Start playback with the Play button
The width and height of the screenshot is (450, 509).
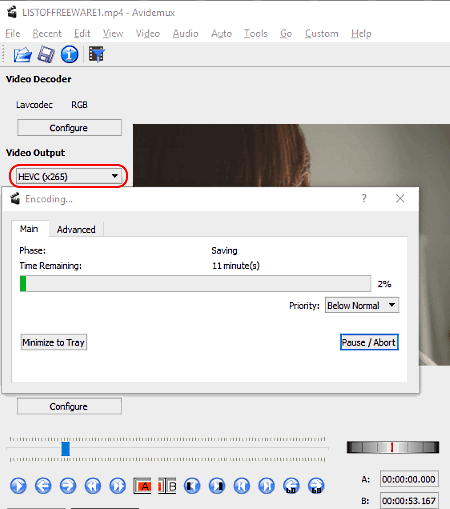click(x=18, y=486)
